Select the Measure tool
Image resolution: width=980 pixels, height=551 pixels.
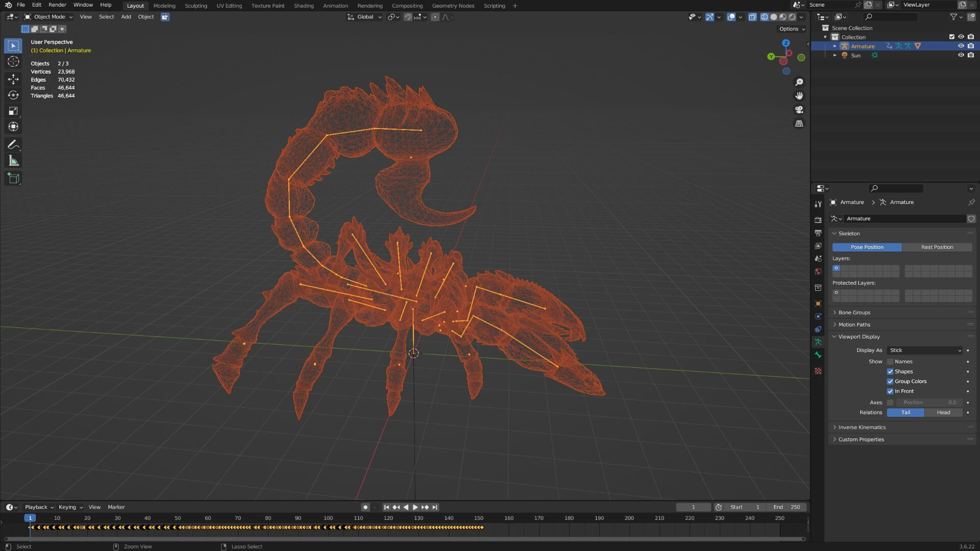click(13, 161)
